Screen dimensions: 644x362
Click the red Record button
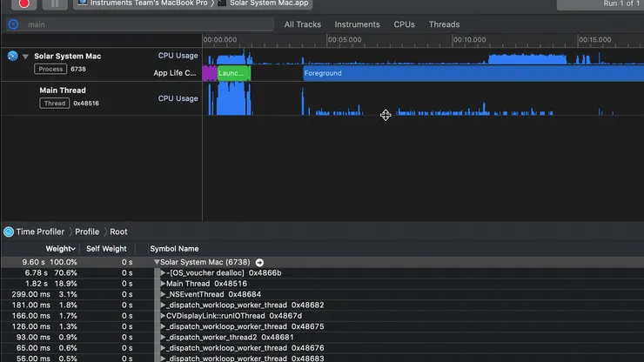click(x=24, y=3)
